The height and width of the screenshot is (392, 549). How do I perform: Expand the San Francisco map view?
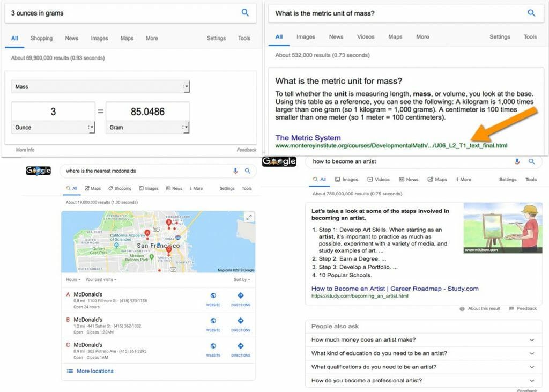click(x=249, y=217)
